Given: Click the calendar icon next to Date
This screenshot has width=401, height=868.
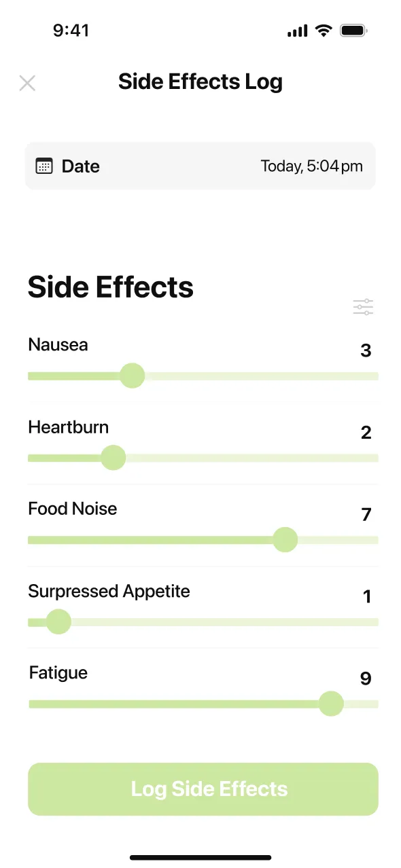Looking at the screenshot, I should [x=42, y=165].
